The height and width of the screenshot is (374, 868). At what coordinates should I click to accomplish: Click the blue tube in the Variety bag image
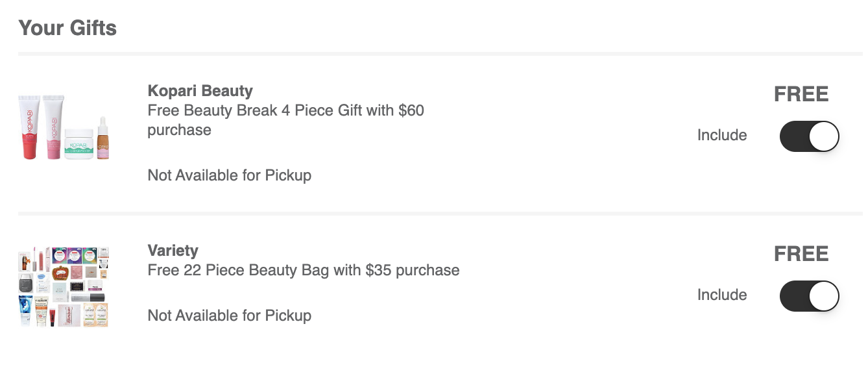[25, 310]
